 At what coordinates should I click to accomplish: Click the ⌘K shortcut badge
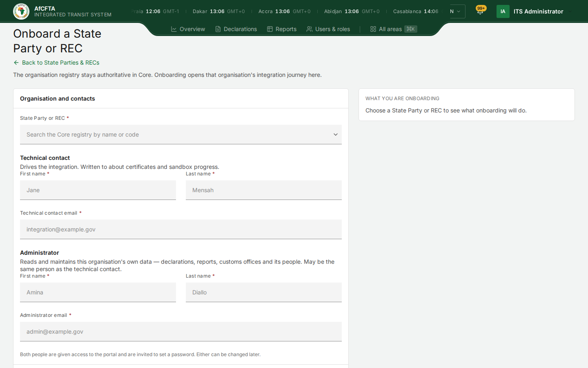[411, 29]
